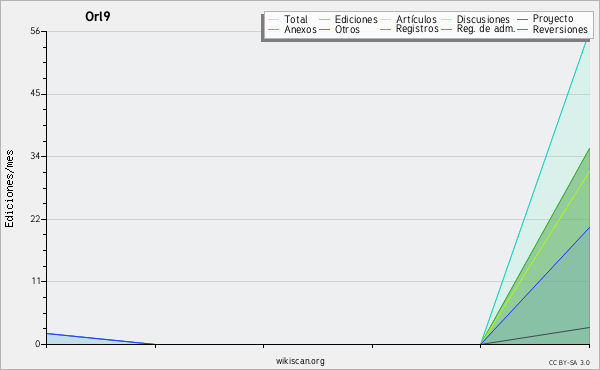Click the chart title Orl9
600x370 pixels.
pos(98,16)
